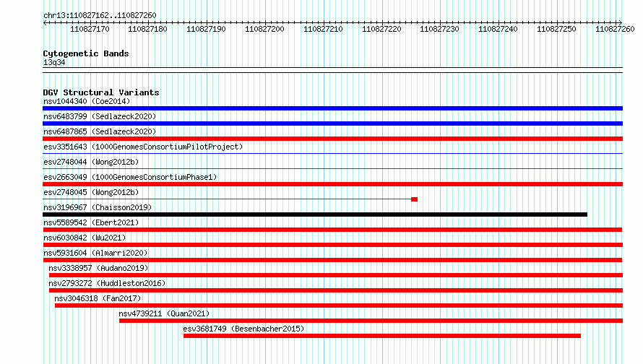Click the chr13:110827162..110827260 region label
Viewport: 643px width, 364px height.
(x=100, y=15)
